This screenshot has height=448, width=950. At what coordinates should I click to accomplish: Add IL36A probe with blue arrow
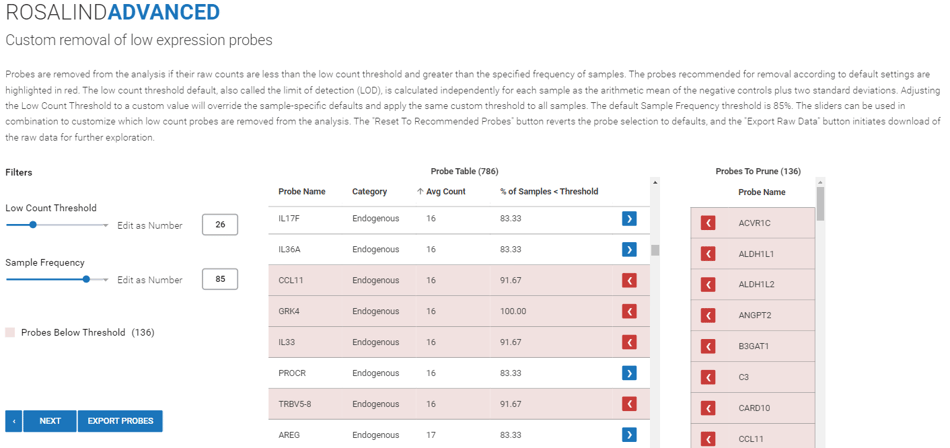point(629,249)
